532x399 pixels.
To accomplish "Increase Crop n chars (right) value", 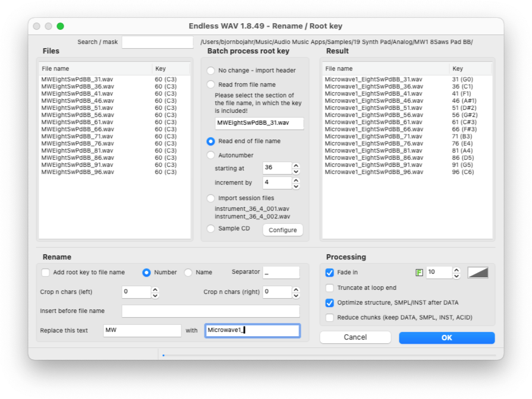I will click(296, 289).
